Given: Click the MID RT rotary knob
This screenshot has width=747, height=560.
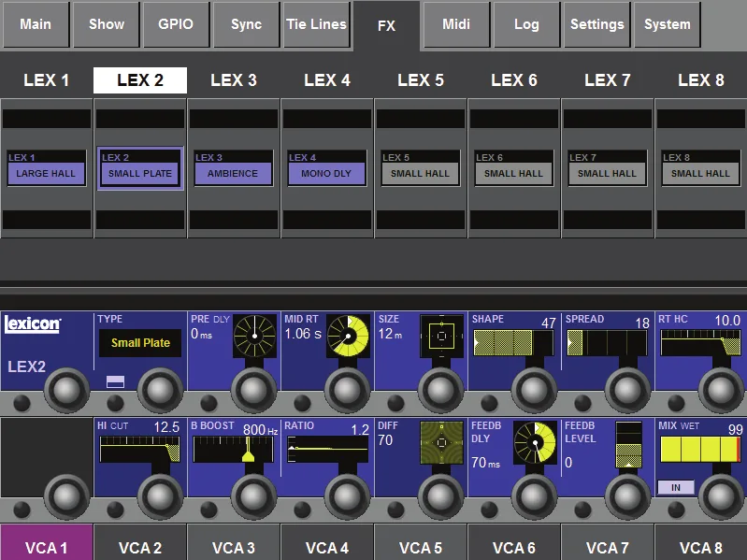Looking at the screenshot, I should (x=347, y=390).
